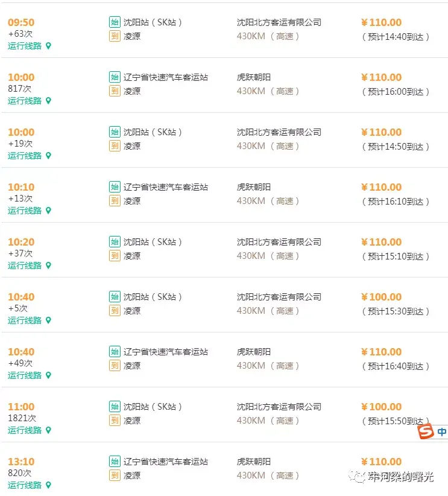This screenshot has width=448, height=496.
Task: Open 运行线路 link for +5次 bus
Action: point(25,321)
